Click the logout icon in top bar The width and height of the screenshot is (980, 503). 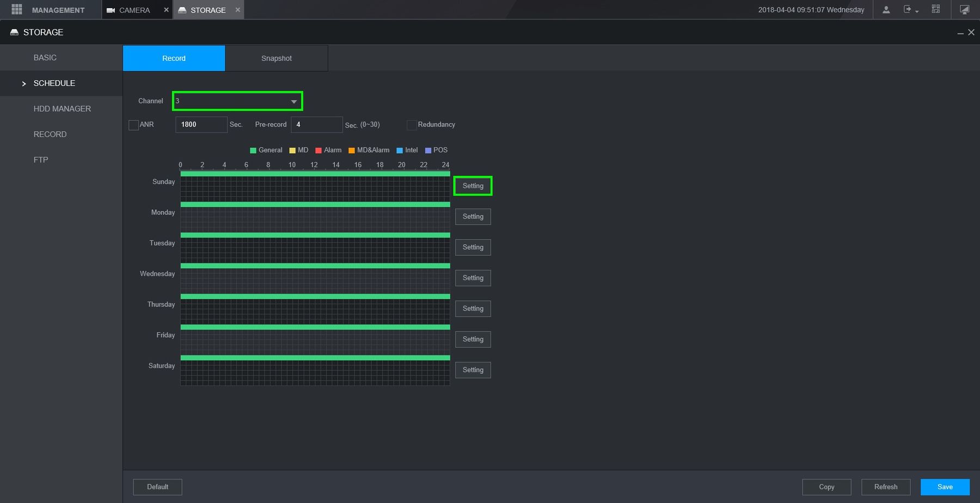point(907,9)
